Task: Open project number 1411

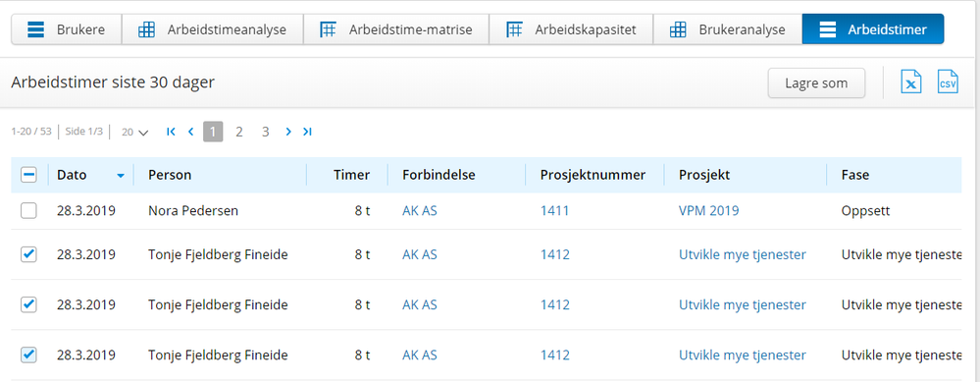Action: pyautogui.click(x=555, y=211)
